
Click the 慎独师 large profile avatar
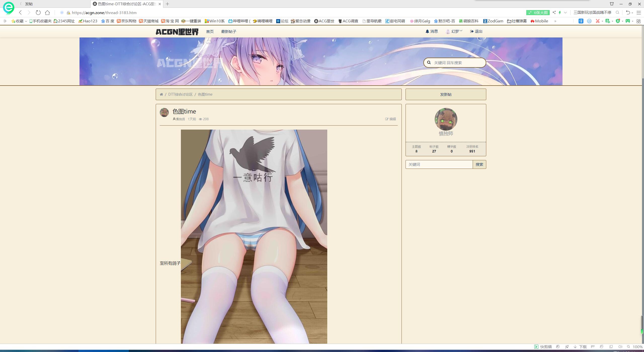(x=446, y=119)
